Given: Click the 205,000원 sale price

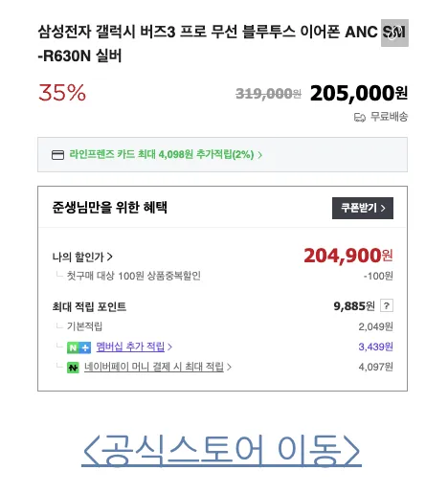Looking at the screenshot, I should click(359, 94).
